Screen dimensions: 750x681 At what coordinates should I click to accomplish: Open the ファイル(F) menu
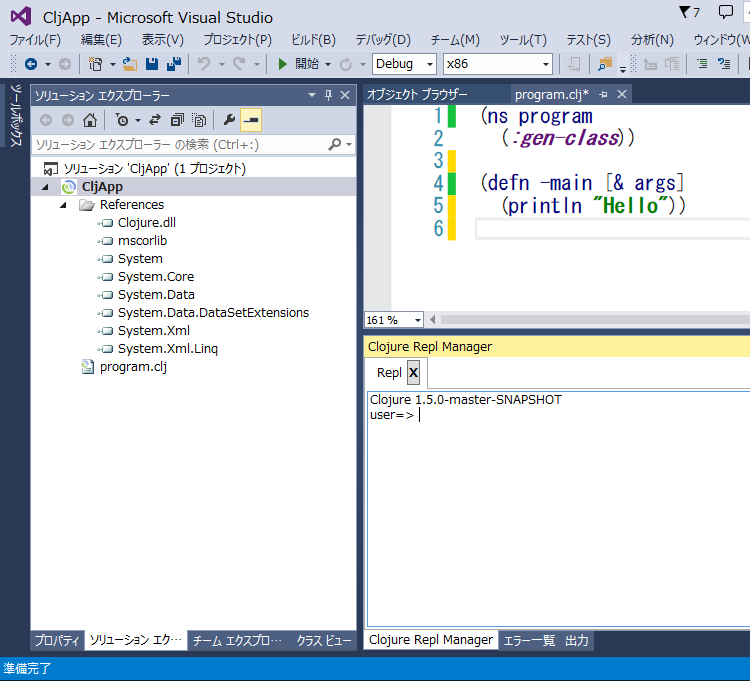pyautogui.click(x=35, y=40)
